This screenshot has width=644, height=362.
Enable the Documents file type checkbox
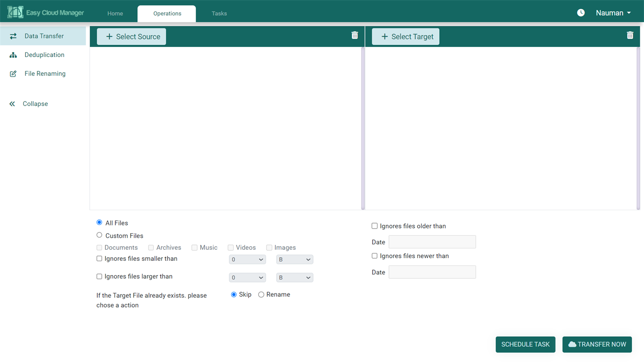point(99,247)
